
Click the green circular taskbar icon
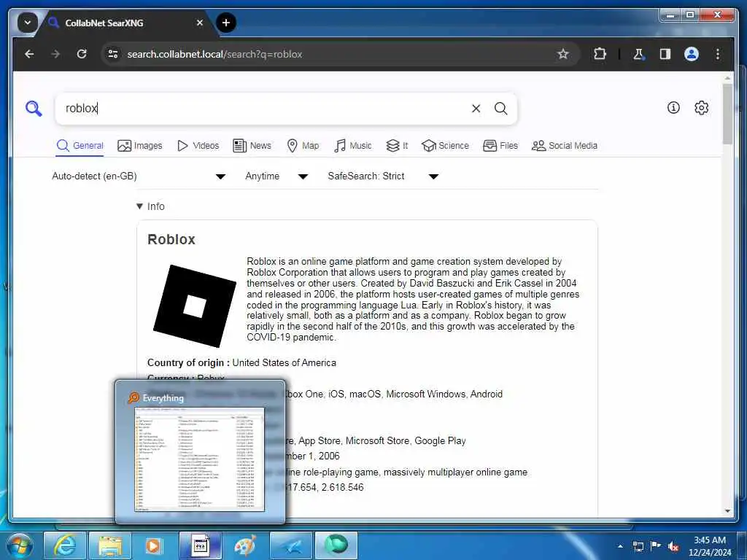pyautogui.click(x=336, y=545)
